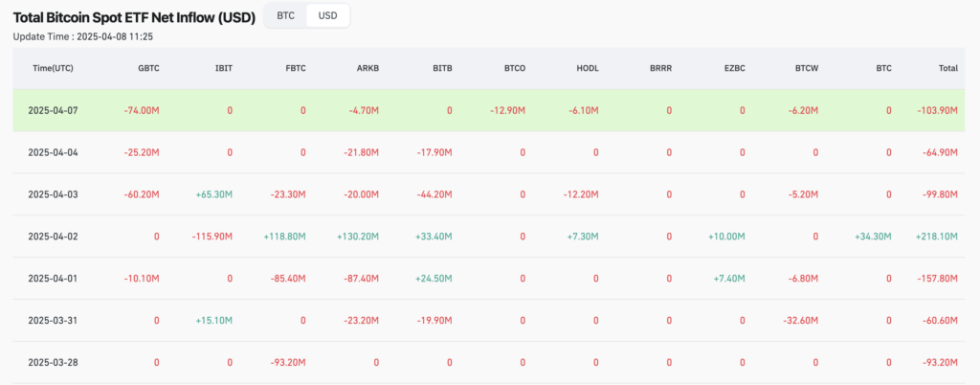Viewport: 980px width, 385px height.
Task: Click the -12.90M BTCO value
Action: pos(507,111)
